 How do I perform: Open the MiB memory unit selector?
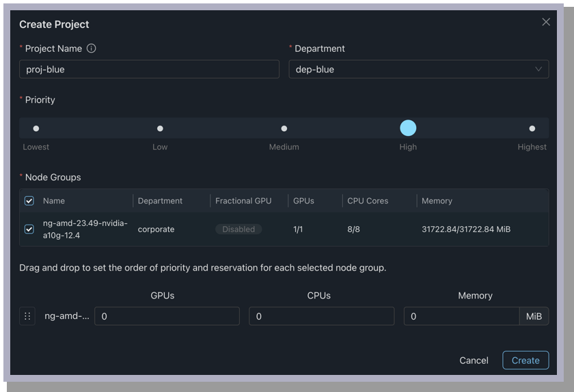click(x=534, y=316)
